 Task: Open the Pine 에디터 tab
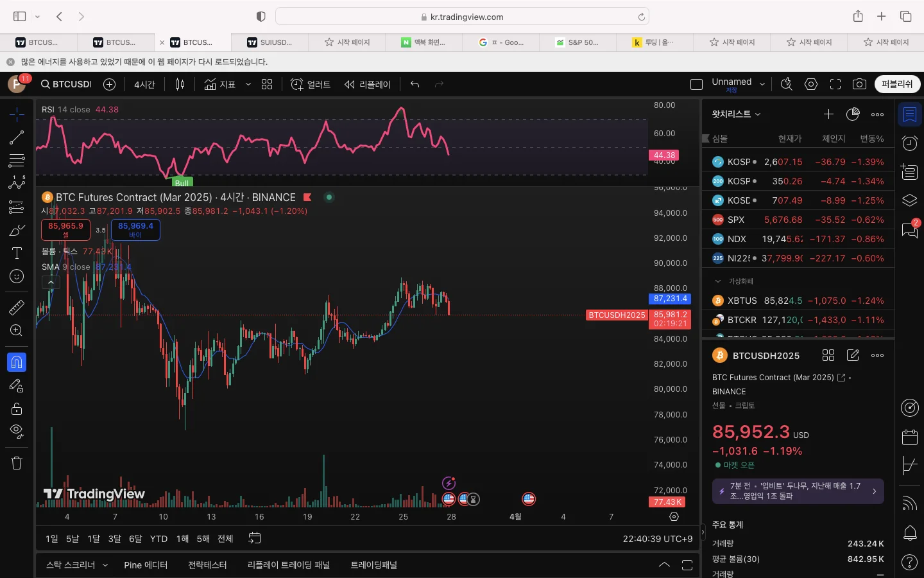click(x=146, y=565)
